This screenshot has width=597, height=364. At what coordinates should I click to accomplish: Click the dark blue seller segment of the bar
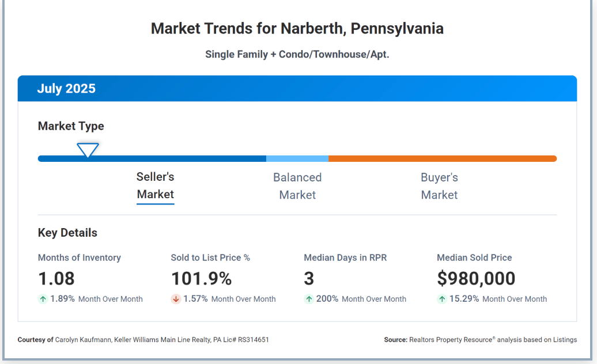click(x=173, y=158)
